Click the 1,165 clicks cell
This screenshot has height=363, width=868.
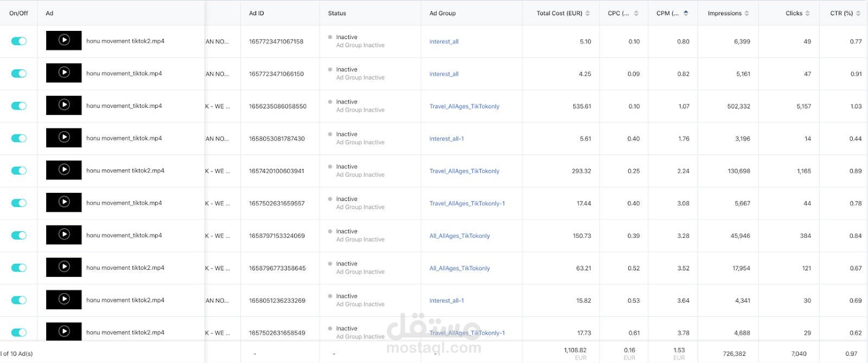point(804,171)
